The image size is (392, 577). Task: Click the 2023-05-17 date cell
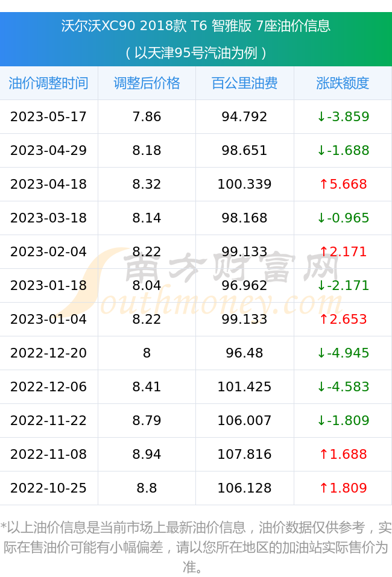[x=49, y=116]
